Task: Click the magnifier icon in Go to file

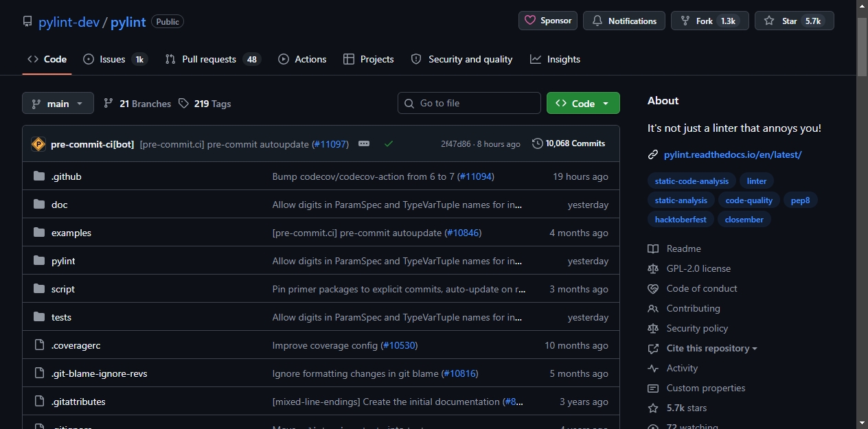Action: click(x=410, y=104)
